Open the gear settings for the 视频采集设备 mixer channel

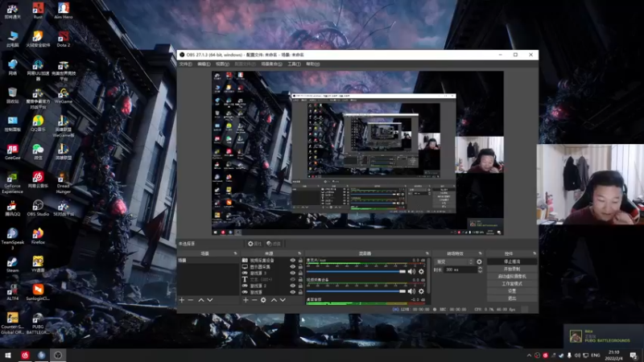coord(421,291)
